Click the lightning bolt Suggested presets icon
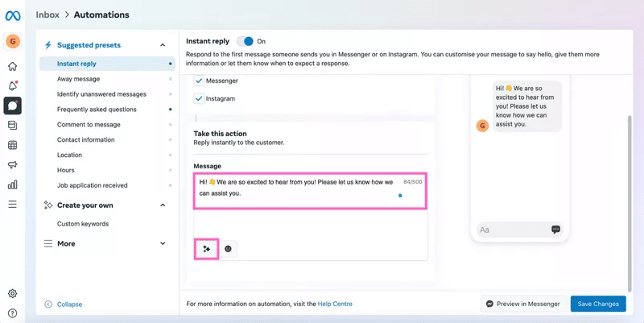 tap(48, 45)
